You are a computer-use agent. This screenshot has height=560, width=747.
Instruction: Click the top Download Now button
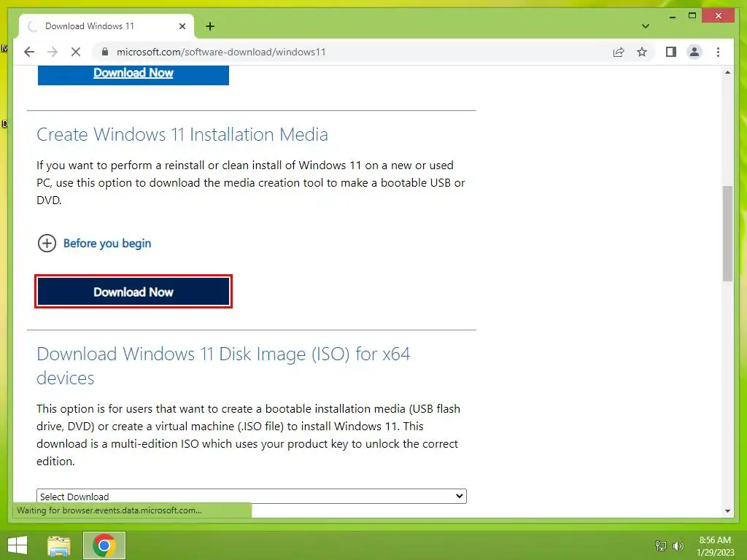click(x=133, y=74)
